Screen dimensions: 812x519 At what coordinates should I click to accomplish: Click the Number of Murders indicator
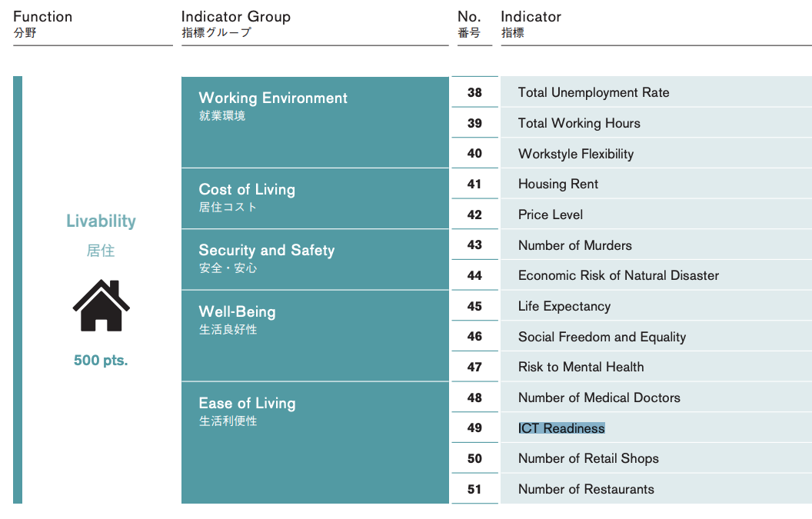coord(575,245)
